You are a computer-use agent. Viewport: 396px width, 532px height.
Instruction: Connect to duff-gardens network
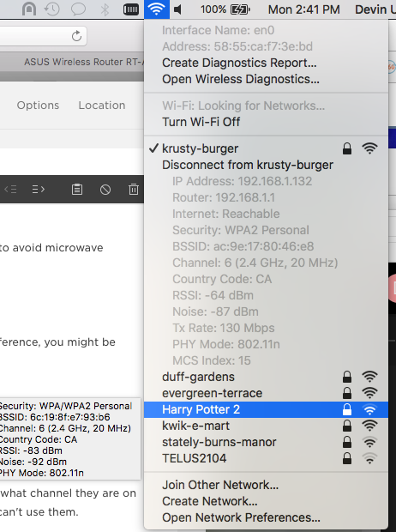tap(267, 377)
